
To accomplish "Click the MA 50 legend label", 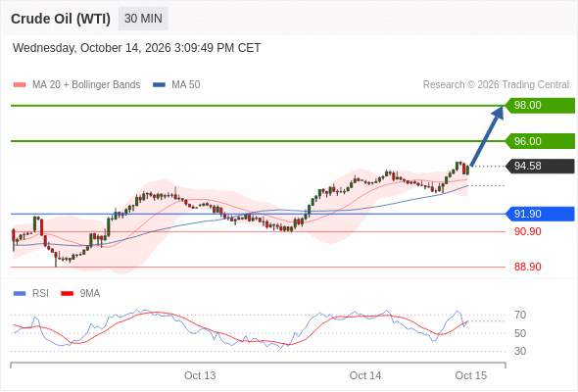I will click(x=186, y=85).
